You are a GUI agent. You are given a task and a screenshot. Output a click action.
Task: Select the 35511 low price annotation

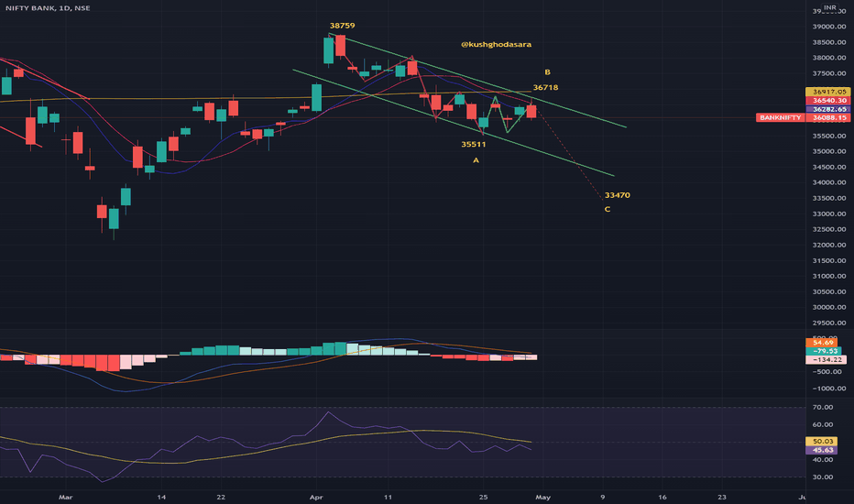474,145
